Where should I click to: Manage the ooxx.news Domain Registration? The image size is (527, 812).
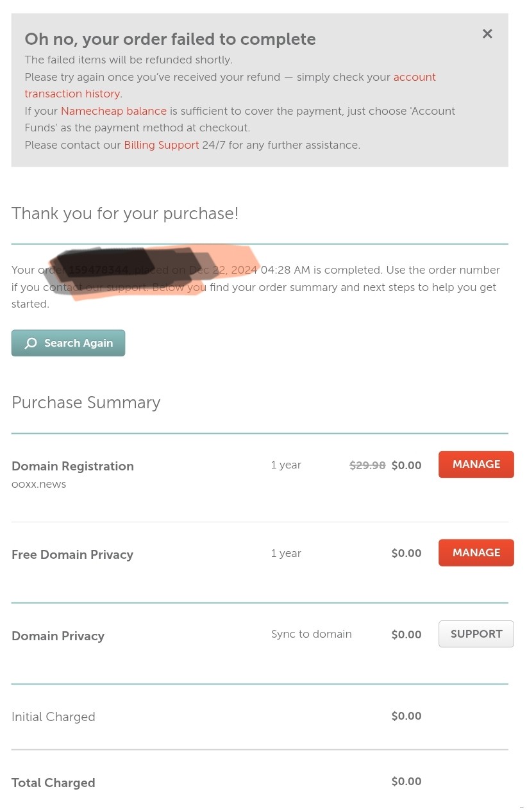(476, 465)
